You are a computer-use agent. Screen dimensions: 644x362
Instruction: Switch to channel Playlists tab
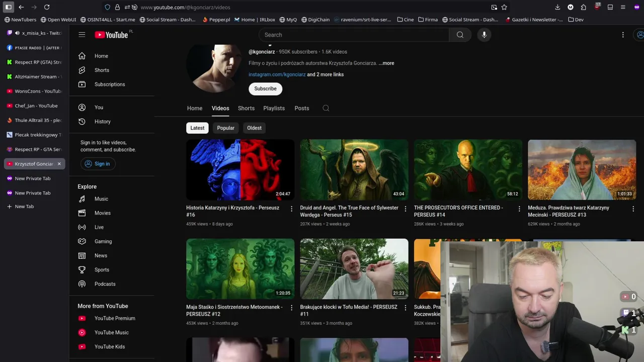pos(274,108)
